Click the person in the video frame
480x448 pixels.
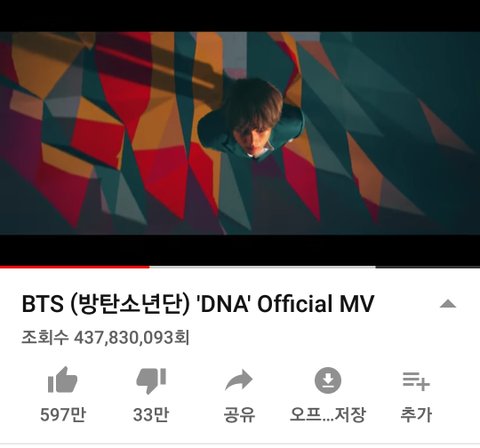pos(252,120)
